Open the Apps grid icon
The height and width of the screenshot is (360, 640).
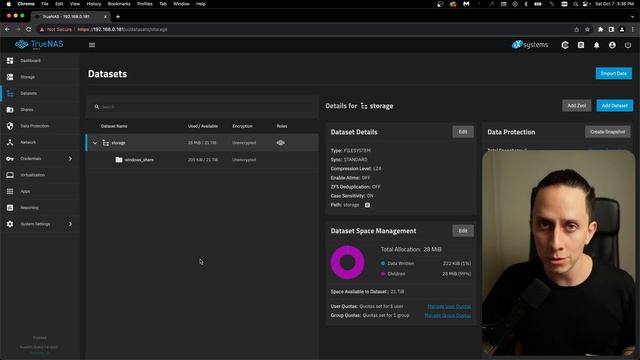tap(10, 191)
